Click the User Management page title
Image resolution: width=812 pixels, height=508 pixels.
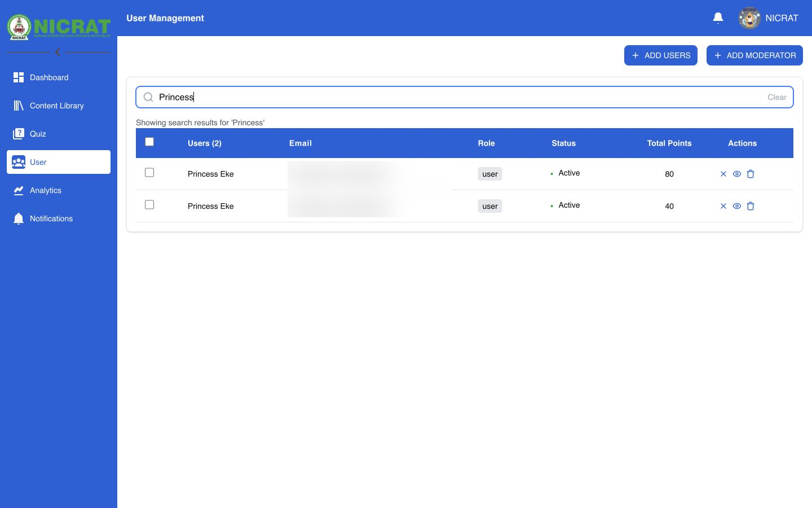click(165, 18)
